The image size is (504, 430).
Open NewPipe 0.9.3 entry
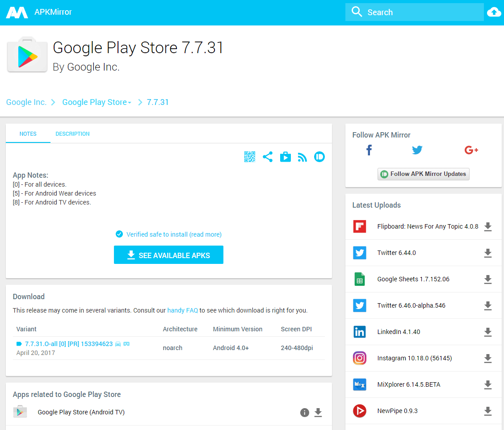tap(397, 411)
